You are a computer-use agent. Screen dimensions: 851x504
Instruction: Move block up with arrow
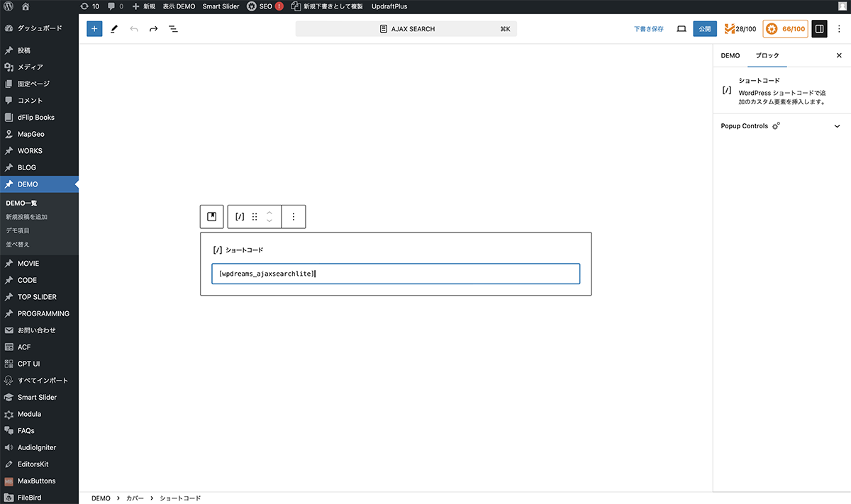[x=269, y=212]
